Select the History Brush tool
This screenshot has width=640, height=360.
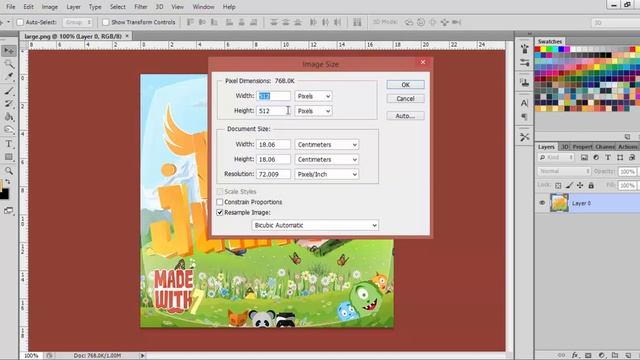point(9,104)
